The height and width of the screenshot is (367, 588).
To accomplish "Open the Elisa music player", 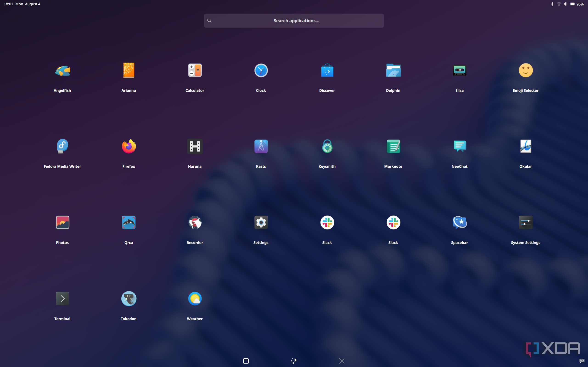I will click(460, 70).
